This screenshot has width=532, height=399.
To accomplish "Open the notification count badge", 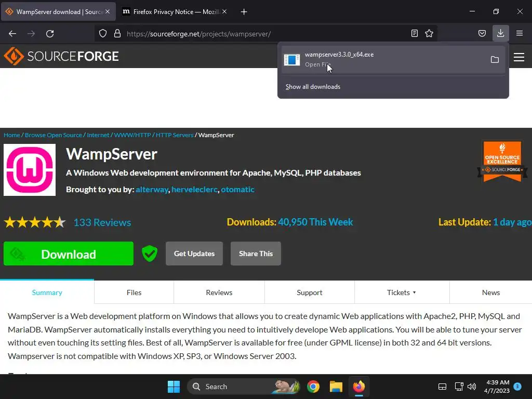I will (x=517, y=386).
